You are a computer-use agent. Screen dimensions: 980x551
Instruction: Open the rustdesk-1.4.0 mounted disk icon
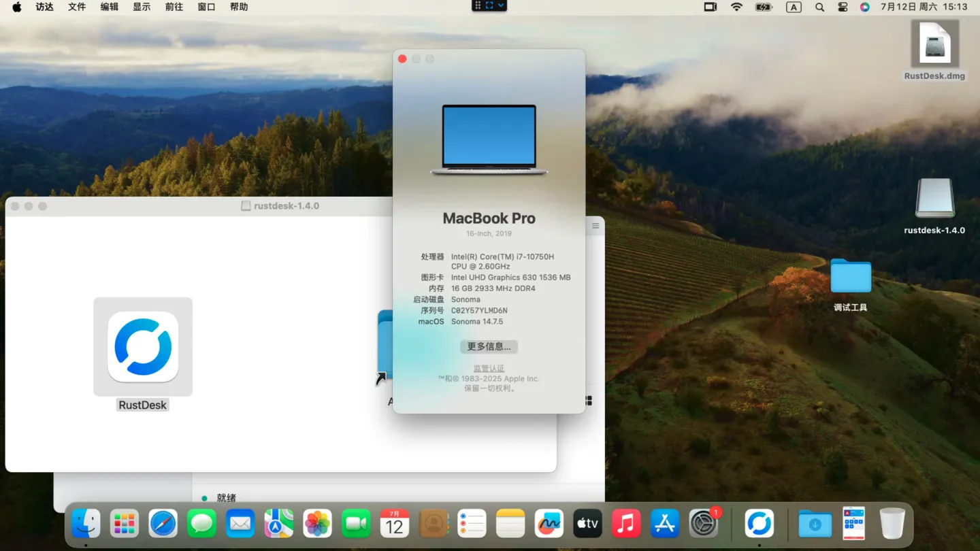click(934, 199)
